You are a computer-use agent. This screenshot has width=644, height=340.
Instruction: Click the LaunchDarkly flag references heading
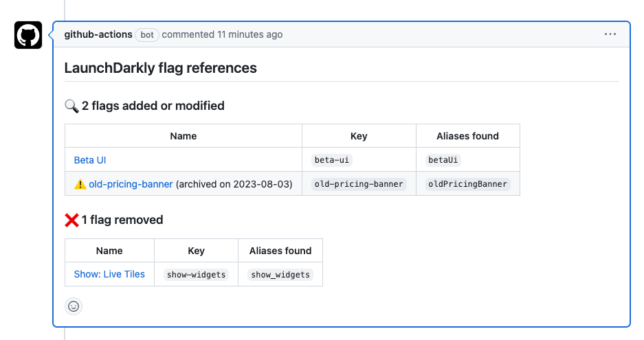pos(160,68)
